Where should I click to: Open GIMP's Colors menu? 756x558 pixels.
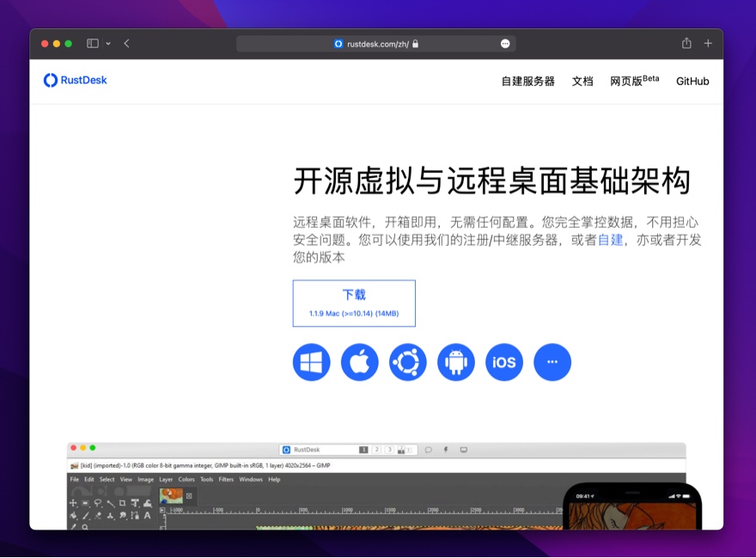pos(186,479)
